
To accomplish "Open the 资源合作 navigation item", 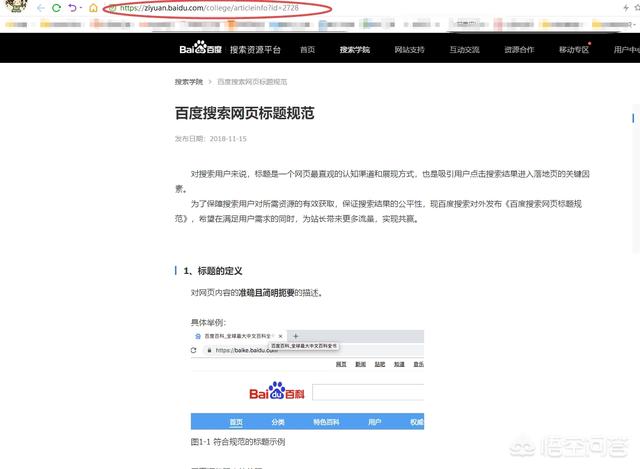I will click(x=519, y=49).
